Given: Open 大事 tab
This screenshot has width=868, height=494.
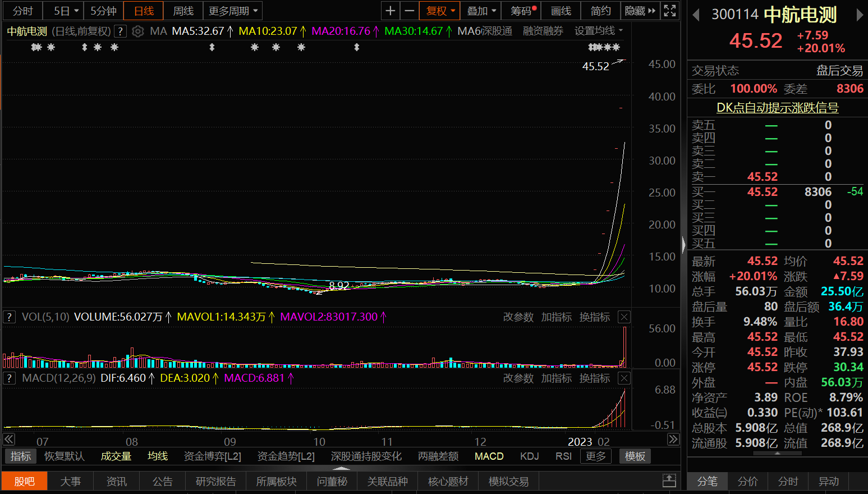Looking at the screenshot, I should point(70,481).
